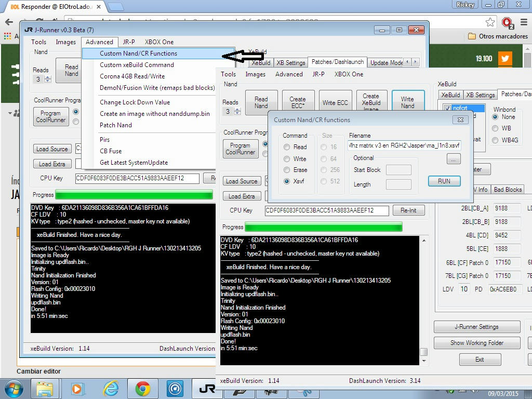
Task: Click the JR logo in J-Runner title bar
Action: pos(29,30)
